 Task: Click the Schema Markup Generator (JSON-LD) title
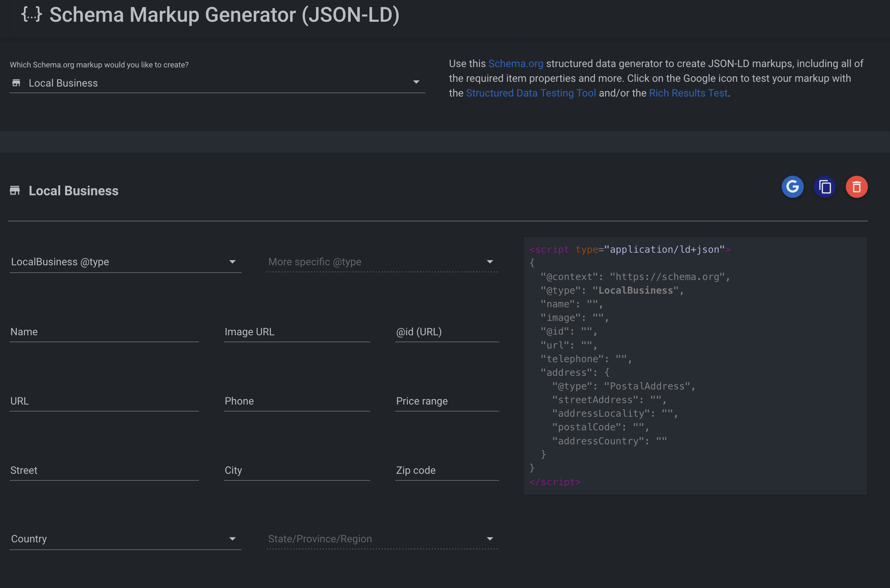pyautogui.click(x=224, y=15)
